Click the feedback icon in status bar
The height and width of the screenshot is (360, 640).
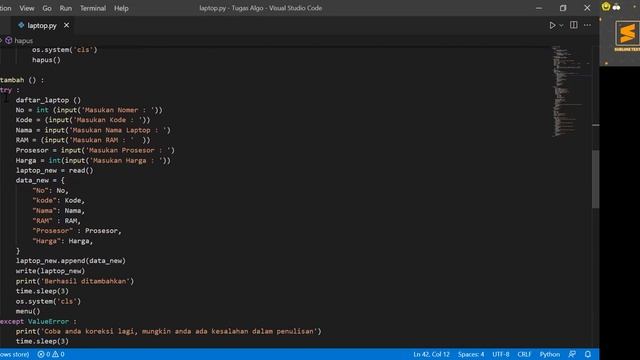pyautogui.click(x=572, y=354)
